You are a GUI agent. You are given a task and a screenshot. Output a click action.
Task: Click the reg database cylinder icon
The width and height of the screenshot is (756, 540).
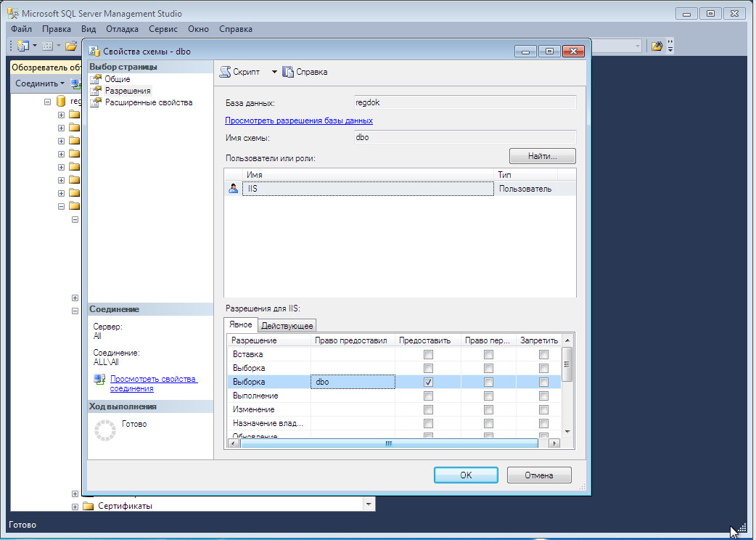[61, 102]
